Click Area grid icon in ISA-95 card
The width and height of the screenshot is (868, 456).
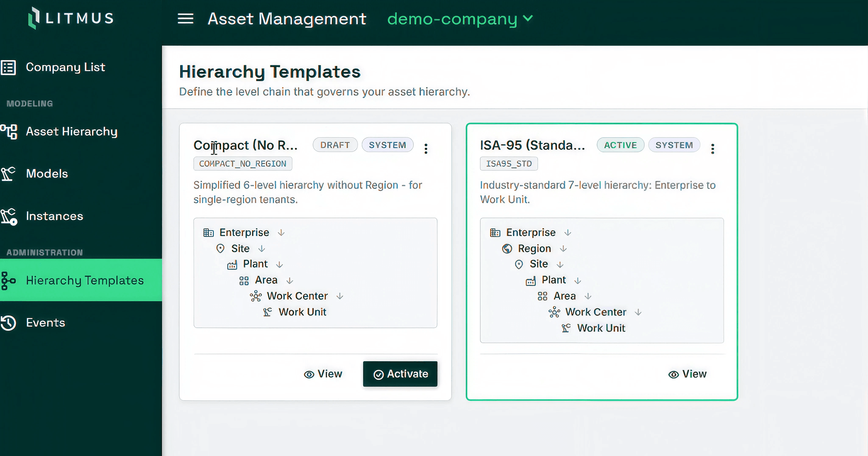[x=542, y=296]
